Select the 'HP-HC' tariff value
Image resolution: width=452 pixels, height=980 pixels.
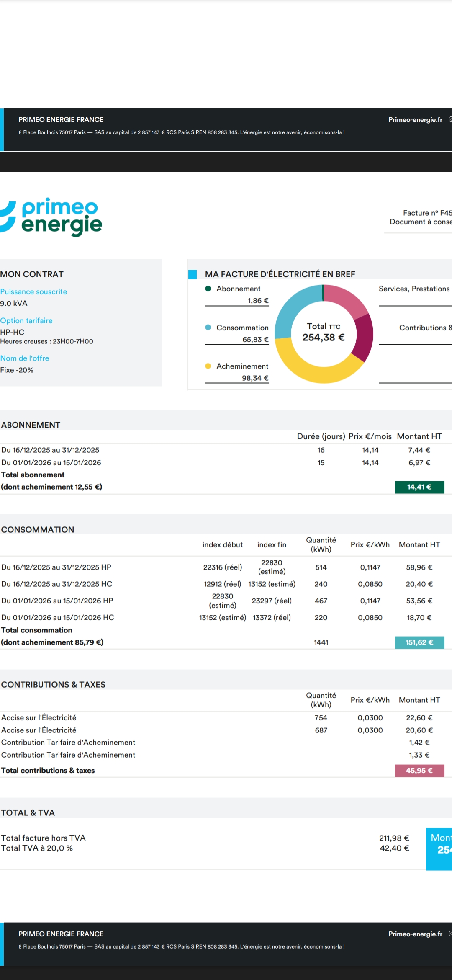[x=12, y=332]
